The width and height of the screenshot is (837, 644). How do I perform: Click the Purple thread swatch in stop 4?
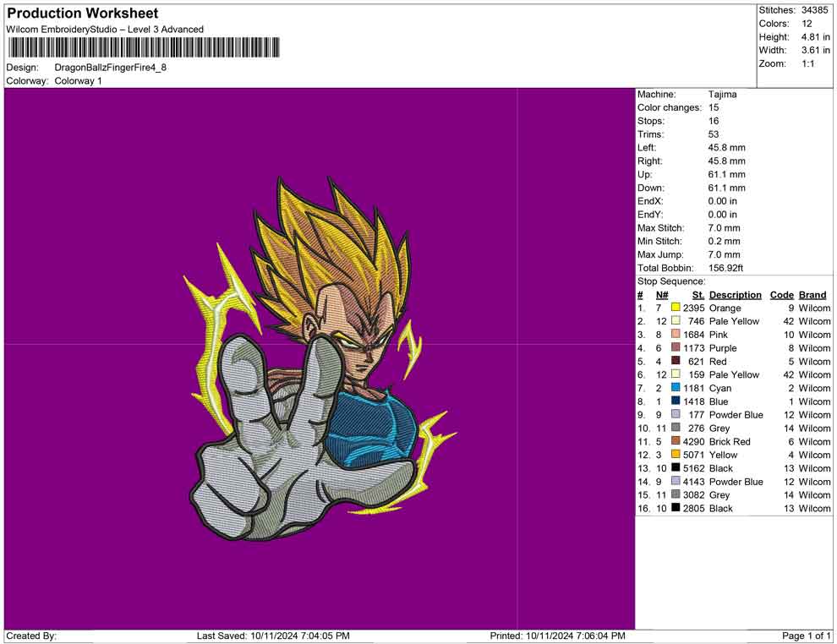(x=676, y=348)
